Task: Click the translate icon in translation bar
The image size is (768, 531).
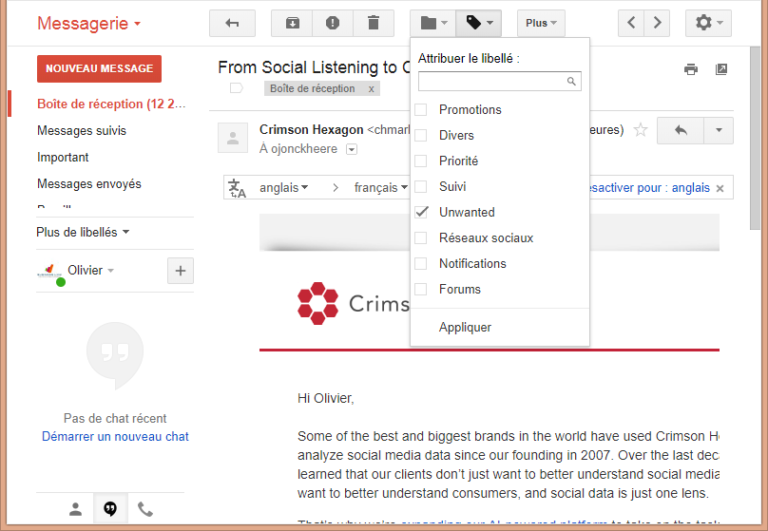Action: tap(237, 188)
